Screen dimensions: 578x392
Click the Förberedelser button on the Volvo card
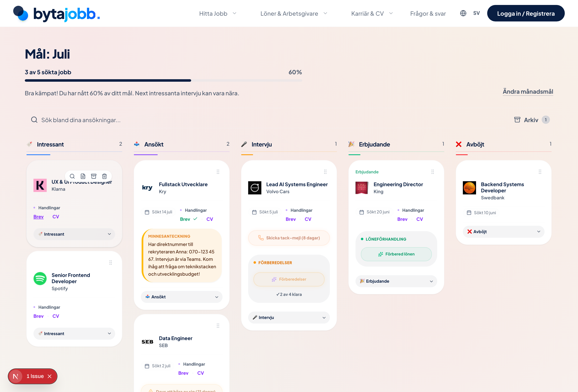(289, 279)
